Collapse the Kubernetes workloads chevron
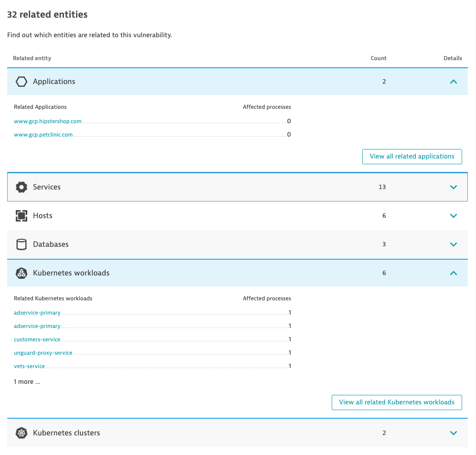 point(454,273)
